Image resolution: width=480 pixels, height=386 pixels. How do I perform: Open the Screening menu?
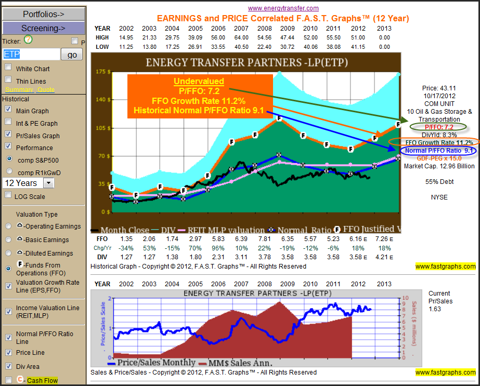tap(43, 28)
